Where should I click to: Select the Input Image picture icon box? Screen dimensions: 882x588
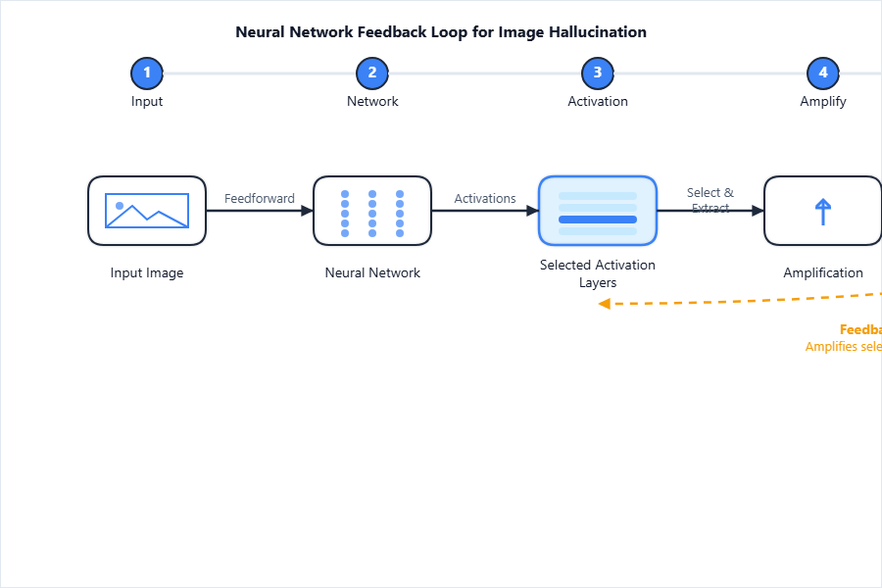click(147, 211)
